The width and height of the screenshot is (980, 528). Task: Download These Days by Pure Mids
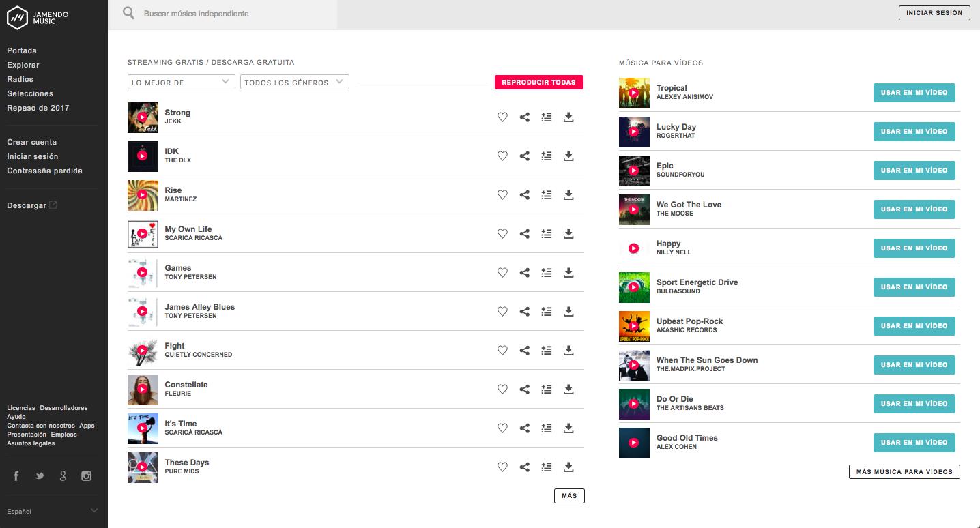pos(568,467)
